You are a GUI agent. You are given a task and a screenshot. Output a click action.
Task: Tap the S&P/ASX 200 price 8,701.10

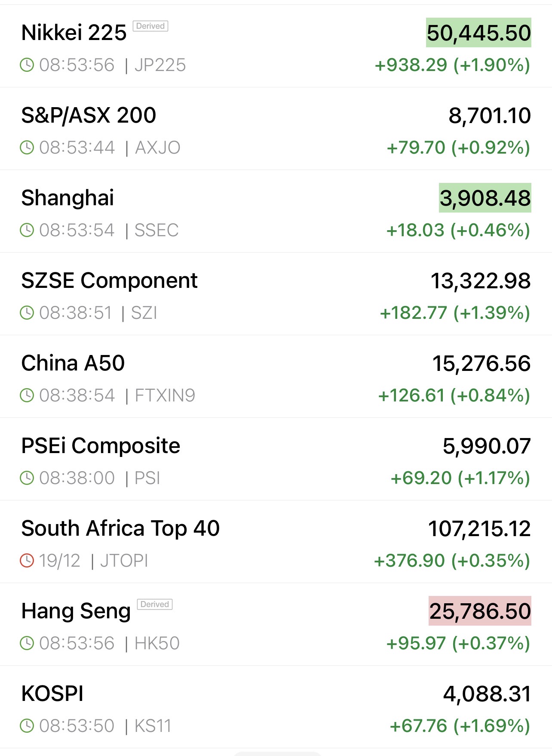490,115
